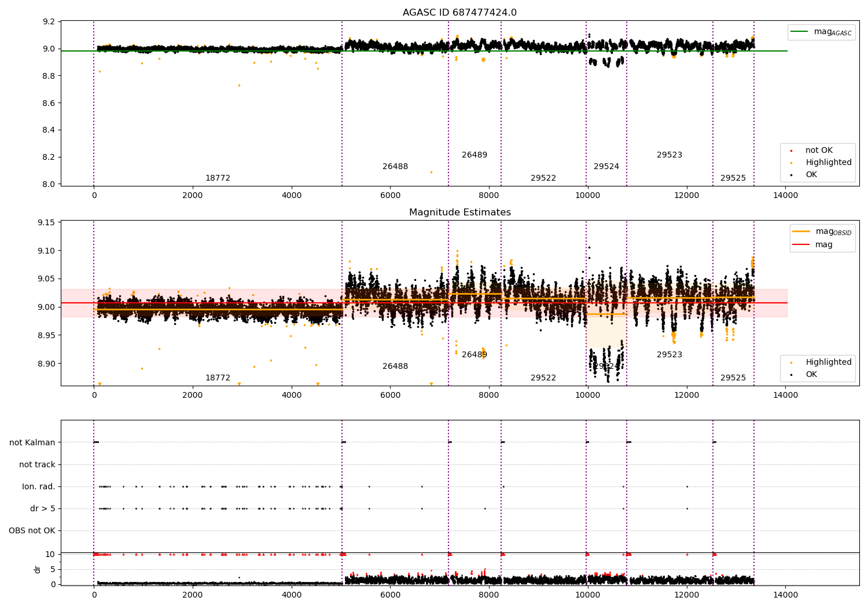Click the 'dr' y-axis label
The image size is (868, 608).
[38, 569]
